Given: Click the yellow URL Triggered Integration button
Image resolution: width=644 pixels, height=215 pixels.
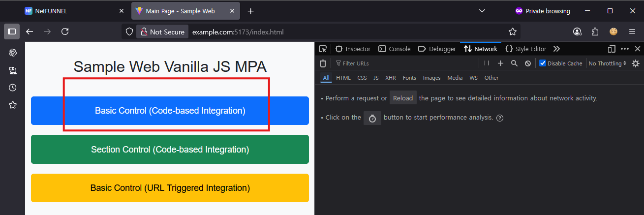Looking at the screenshot, I should (x=170, y=188).
